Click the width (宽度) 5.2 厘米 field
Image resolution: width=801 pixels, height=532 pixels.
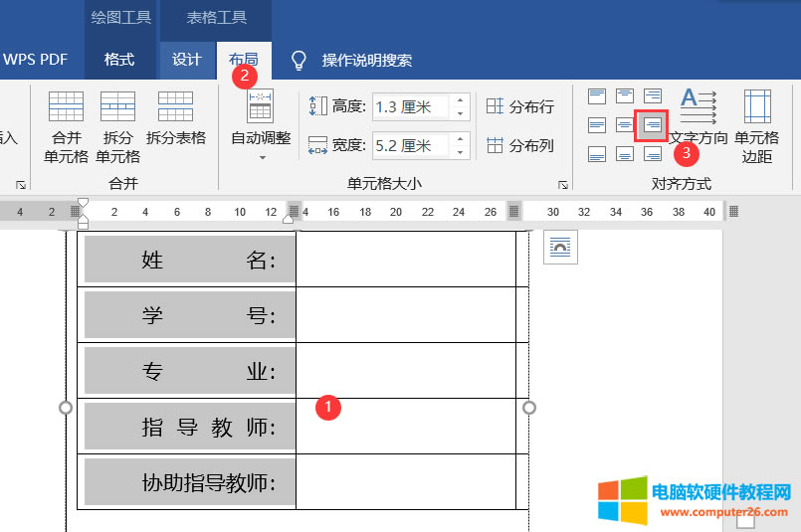coord(410,145)
